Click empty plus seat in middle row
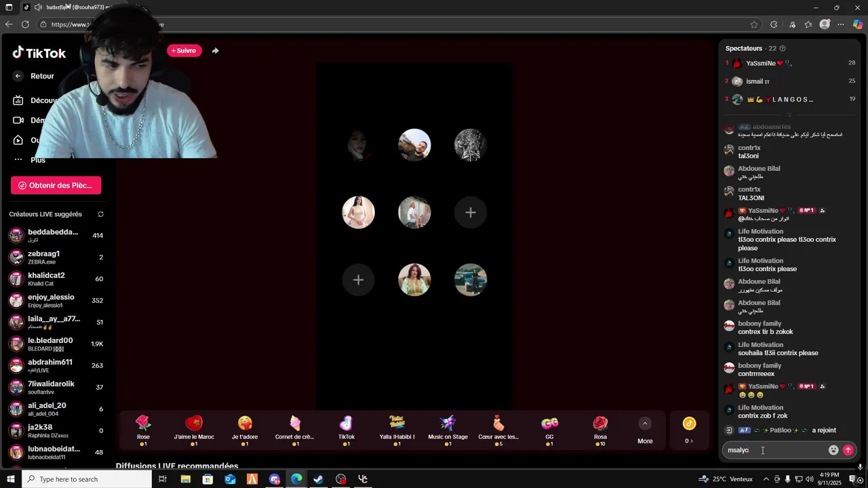The height and width of the screenshot is (488, 868). (x=471, y=212)
